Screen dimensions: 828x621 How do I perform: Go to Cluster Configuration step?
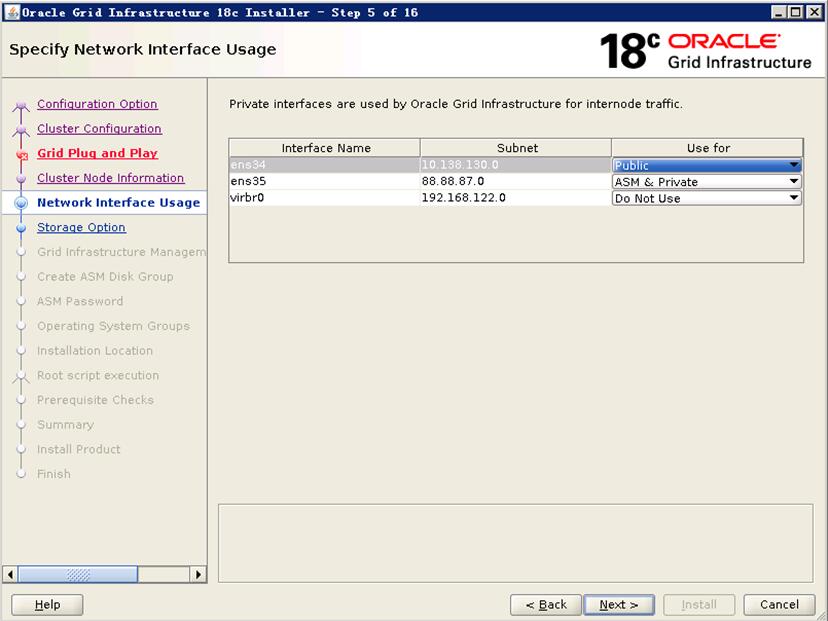pos(99,129)
